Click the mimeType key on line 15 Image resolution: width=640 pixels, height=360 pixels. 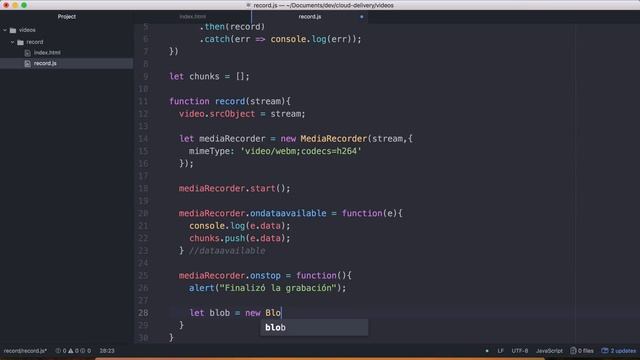(211, 151)
